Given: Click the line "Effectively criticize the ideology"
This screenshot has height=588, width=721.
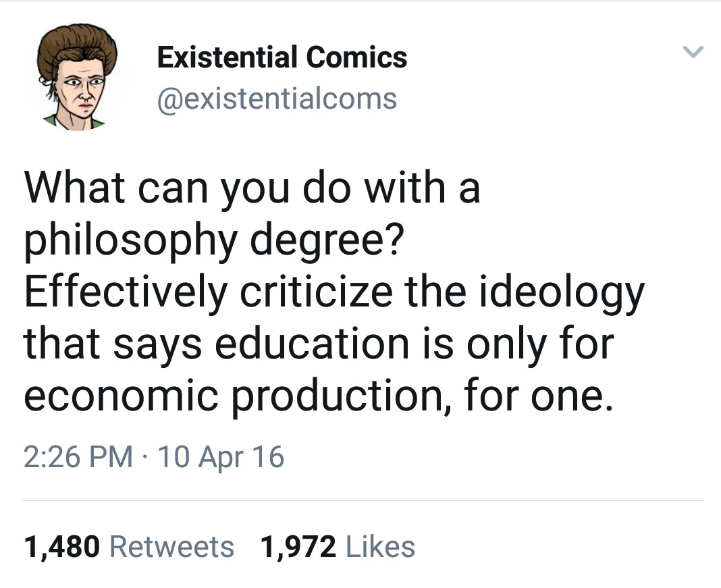Looking at the screenshot, I should (334, 292).
